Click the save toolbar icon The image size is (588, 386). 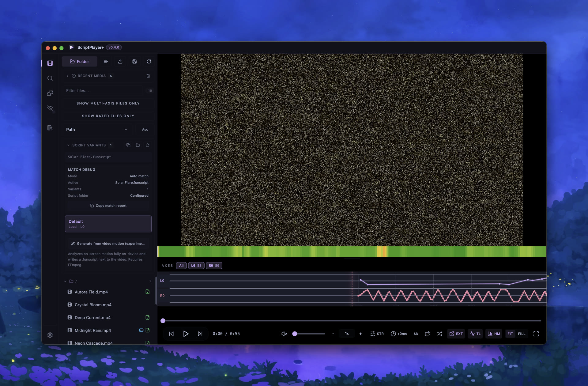click(x=134, y=62)
